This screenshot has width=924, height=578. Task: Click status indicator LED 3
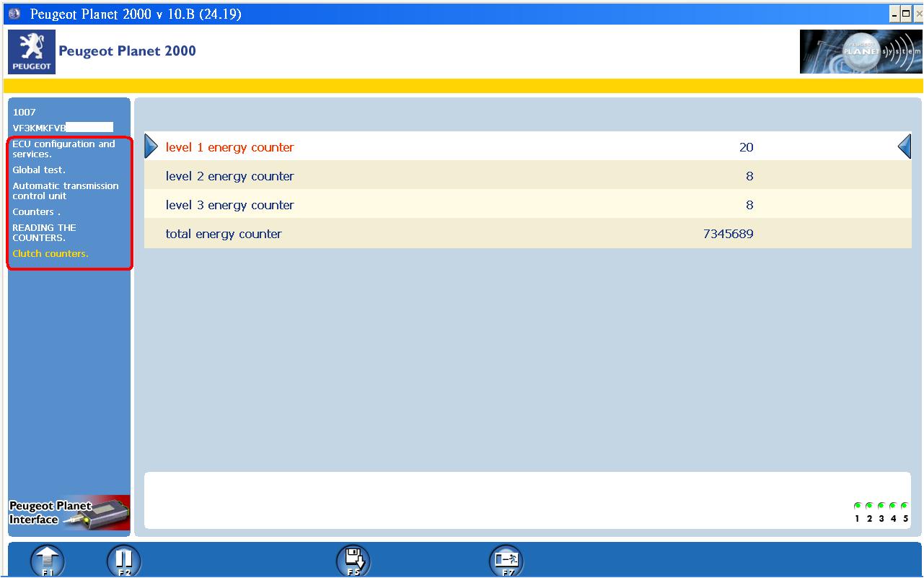881,506
